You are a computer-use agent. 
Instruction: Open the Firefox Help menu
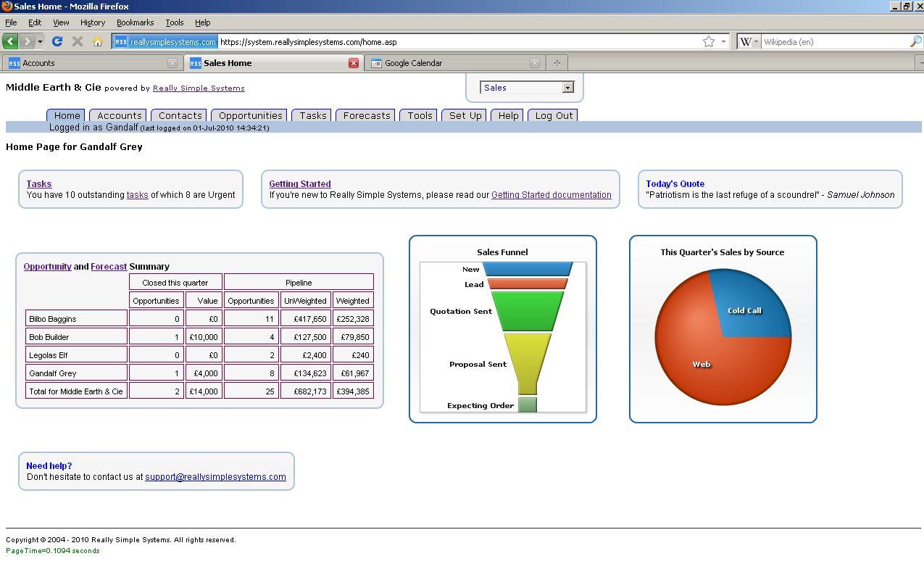203,22
